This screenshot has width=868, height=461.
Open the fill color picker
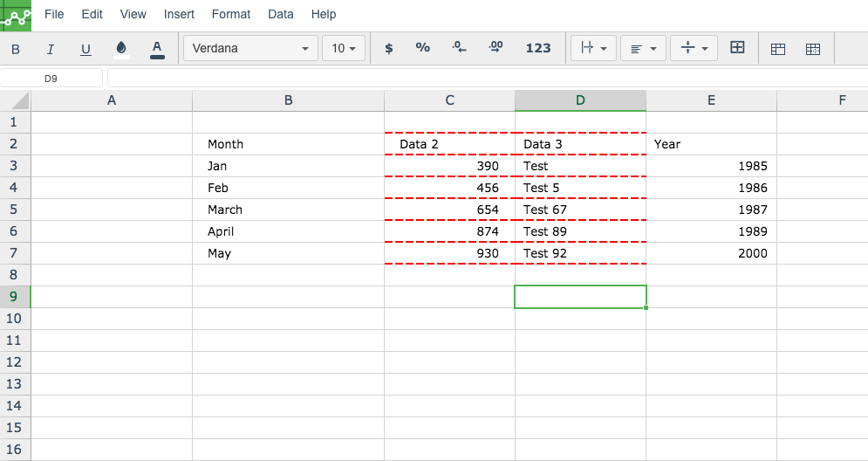(121, 49)
